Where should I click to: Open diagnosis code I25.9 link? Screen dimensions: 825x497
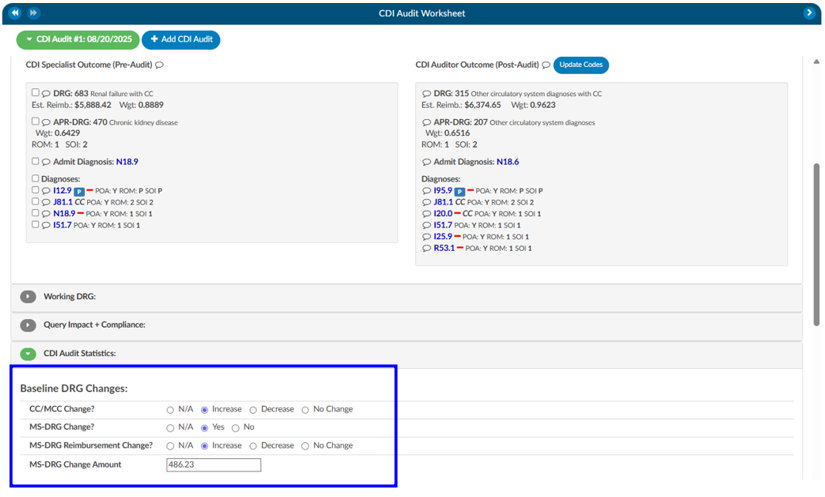click(x=443, y=237)
